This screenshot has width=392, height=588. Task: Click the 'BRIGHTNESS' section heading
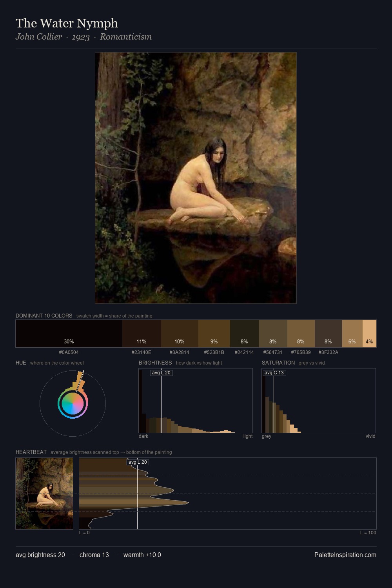155,363
